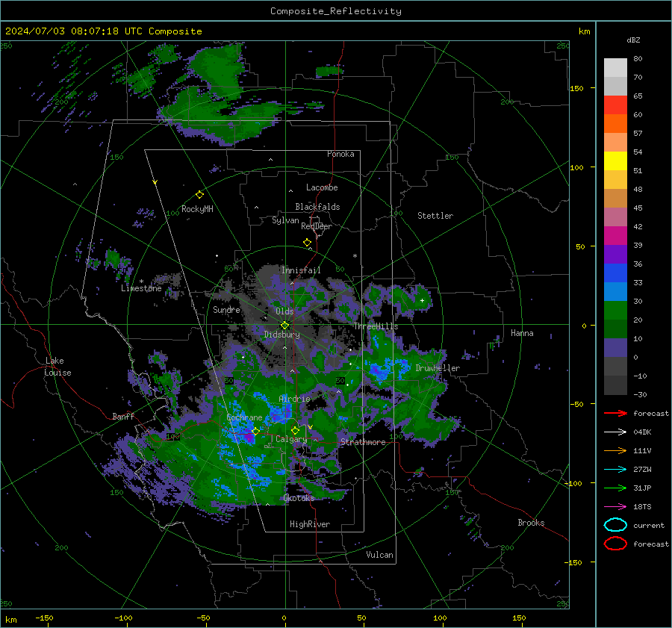Click the Composite_Reflectivity title
Viewport: 672px width, 628px height.
click(336, 11)
